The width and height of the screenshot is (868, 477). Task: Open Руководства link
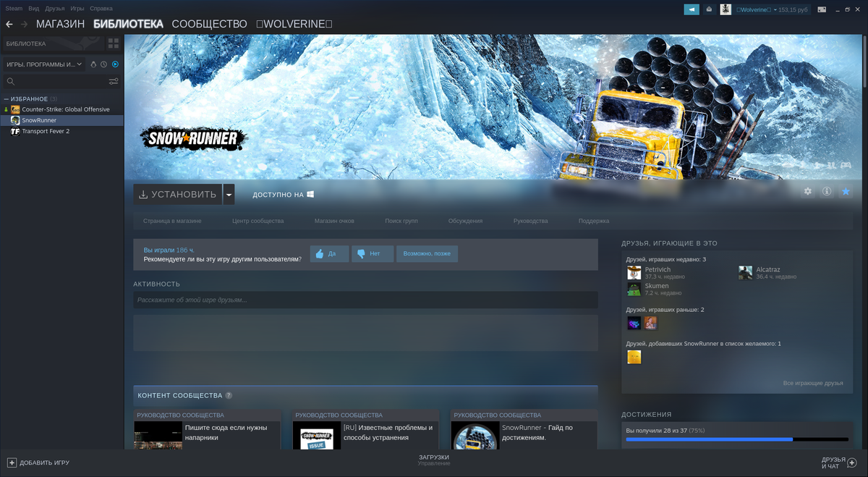[x=530, y=221]
